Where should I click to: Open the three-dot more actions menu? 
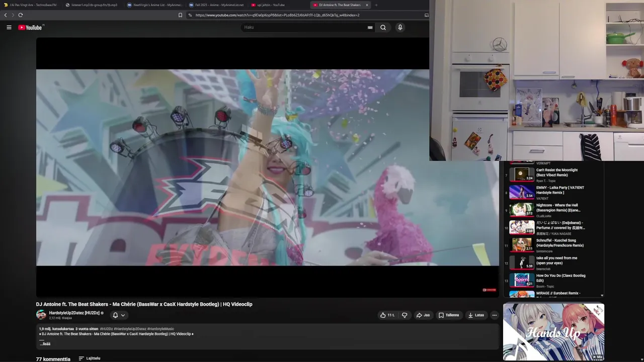point(495,315)
